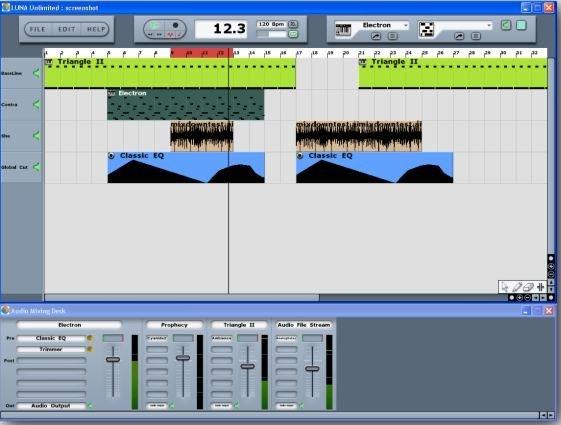Open the first empty Post slot in Electron channel
This screenshot has height=425, width=561.
click(x=51, y=361)
